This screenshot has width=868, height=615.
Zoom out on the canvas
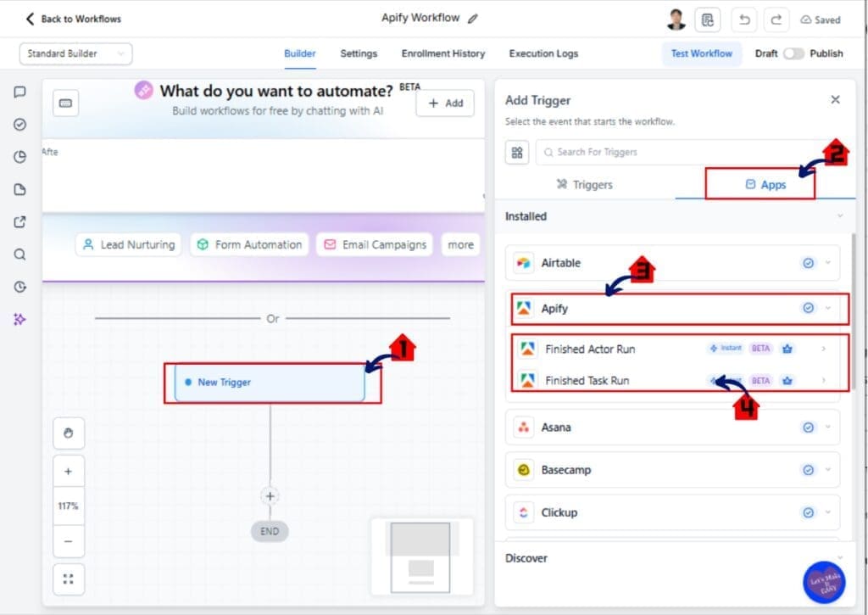[x=69, y=541]
